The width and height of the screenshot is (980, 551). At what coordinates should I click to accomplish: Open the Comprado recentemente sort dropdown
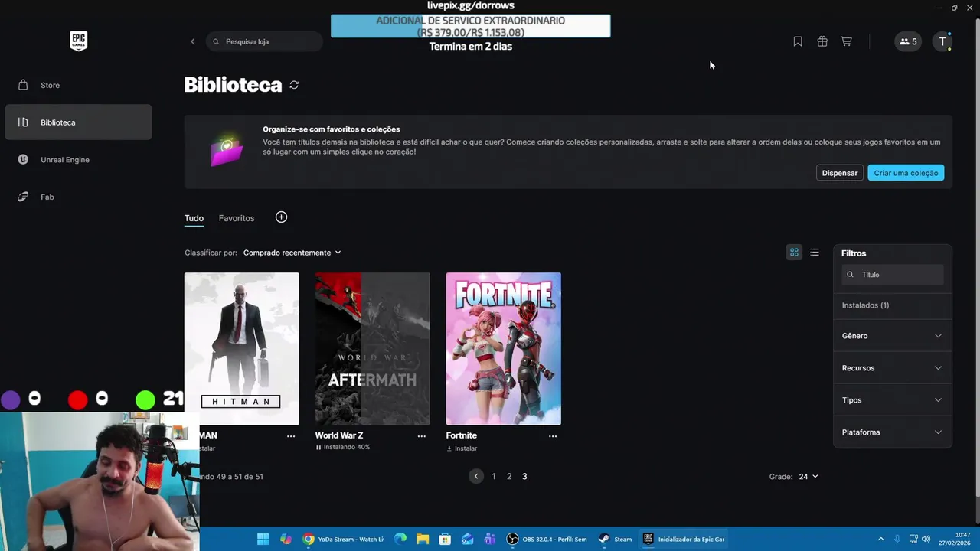click(292, 253)
